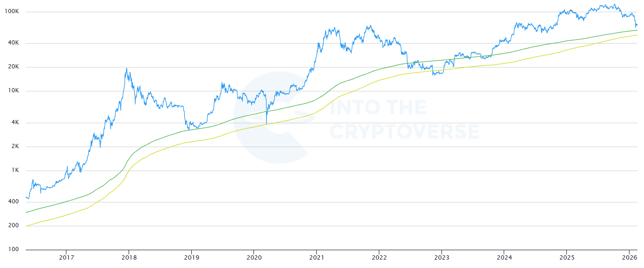
Task: Select the 2022 x-axis label
Action: click(x=379, y=257)
